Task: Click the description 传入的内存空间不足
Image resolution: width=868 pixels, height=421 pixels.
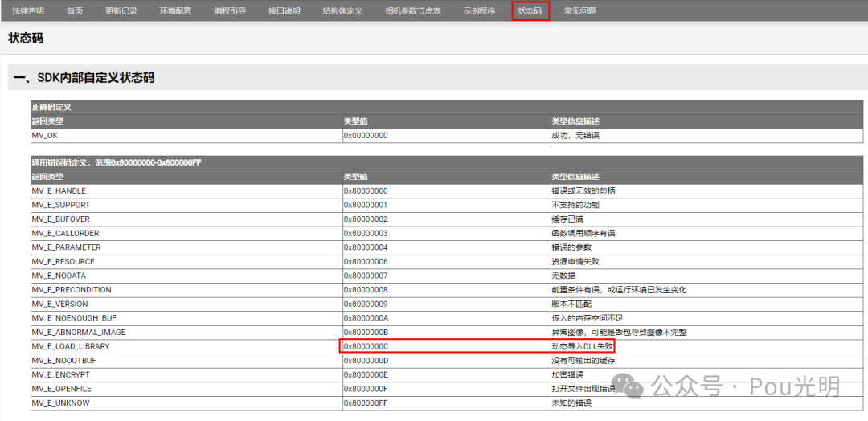Action: [x=588, y=318]
